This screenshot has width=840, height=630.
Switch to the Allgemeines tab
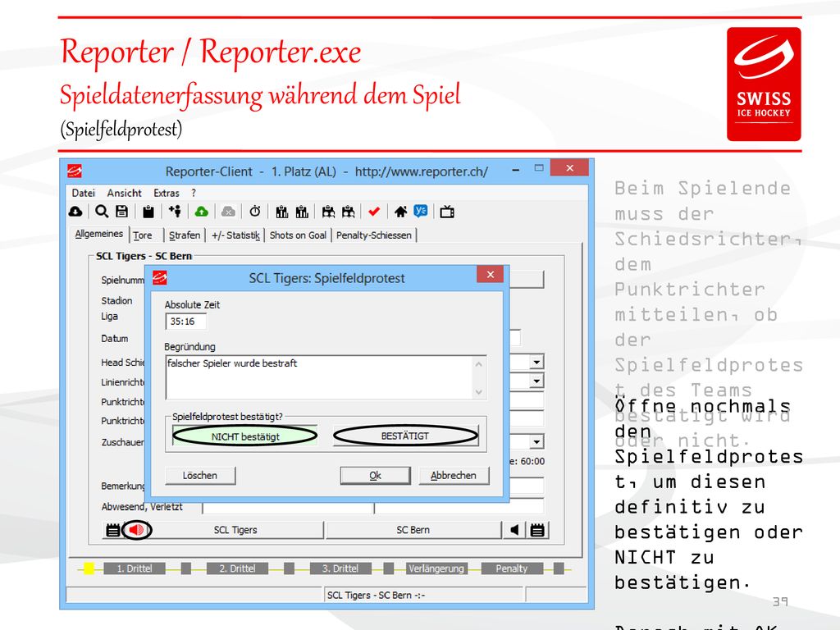[99, 234]
